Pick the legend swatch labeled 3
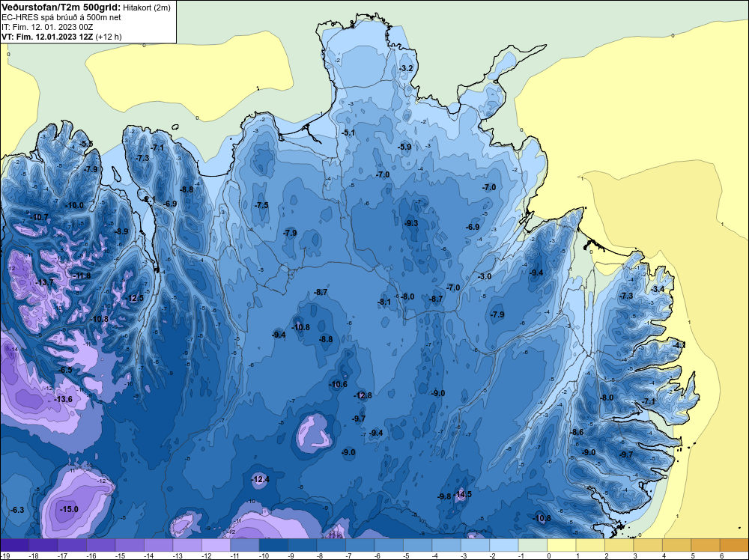 coord(648,545)
